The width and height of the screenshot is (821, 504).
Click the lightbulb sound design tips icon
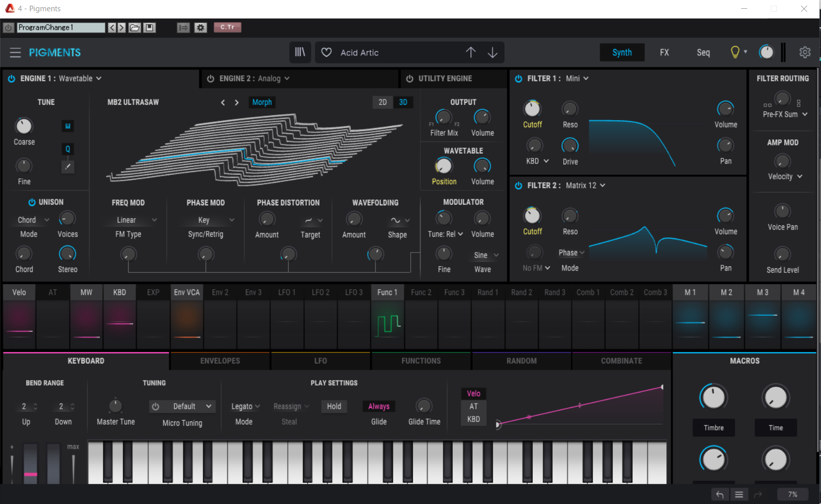point(735,52)
